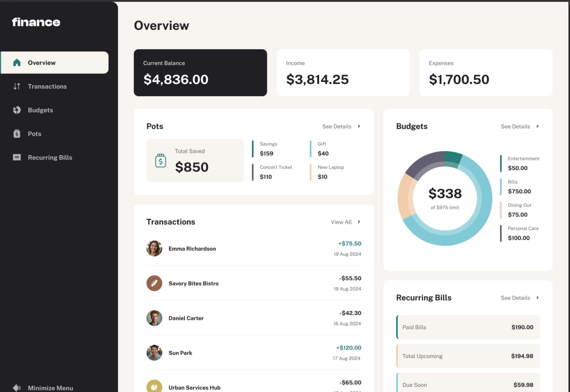Click the arrow next to Budgets See Details
570x392 pixels.
(538, 126)
